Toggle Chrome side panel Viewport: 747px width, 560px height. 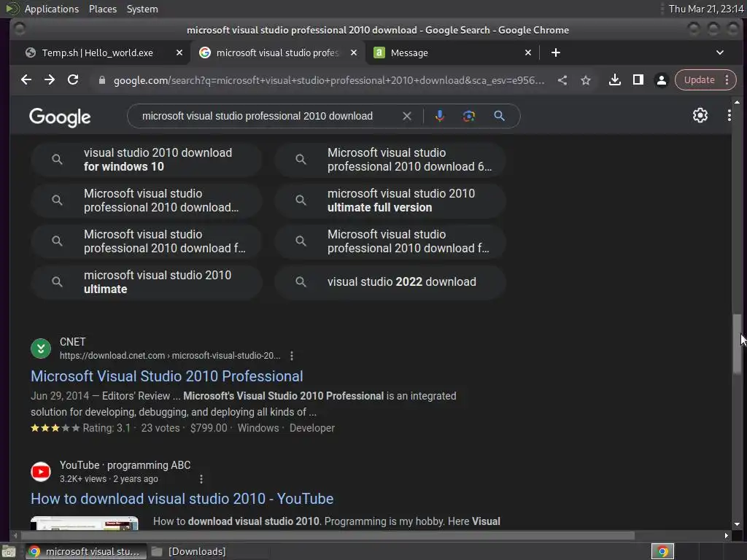(x=638, y=80)
